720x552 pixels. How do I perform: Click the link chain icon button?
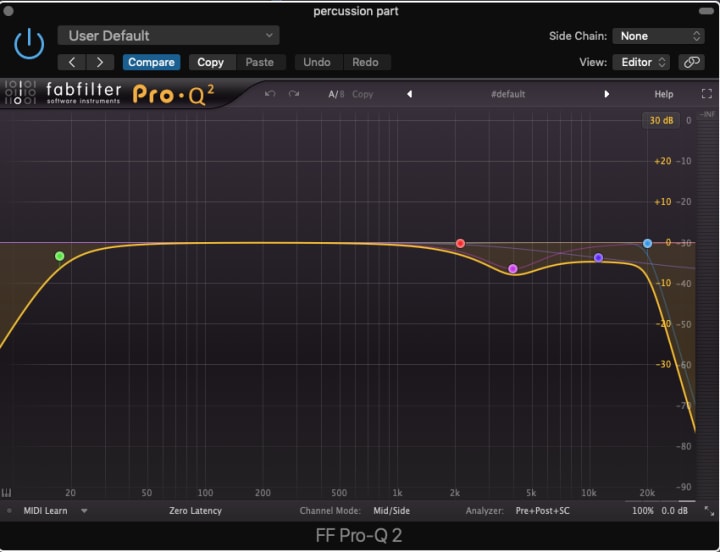pos(692,62)
